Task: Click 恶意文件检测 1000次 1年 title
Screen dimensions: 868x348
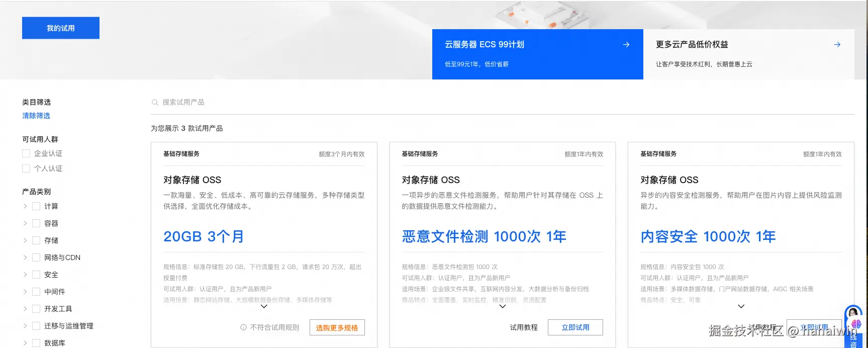Action: tap(484, 236)
